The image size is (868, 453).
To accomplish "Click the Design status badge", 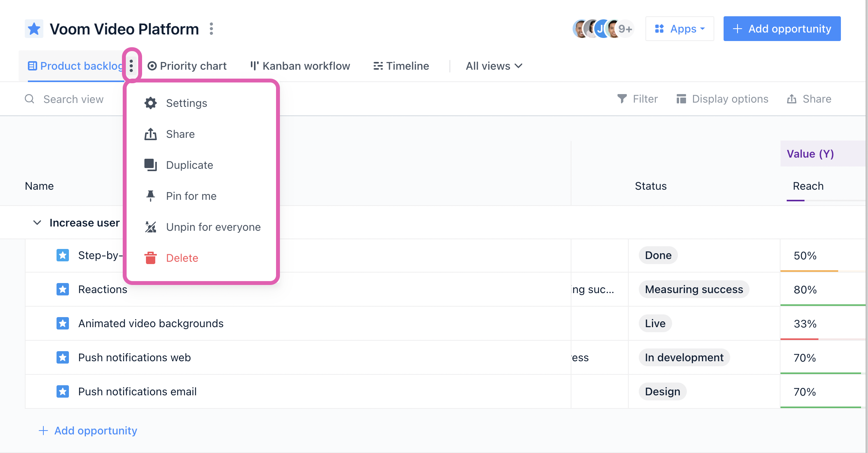I will click(662, 391).
